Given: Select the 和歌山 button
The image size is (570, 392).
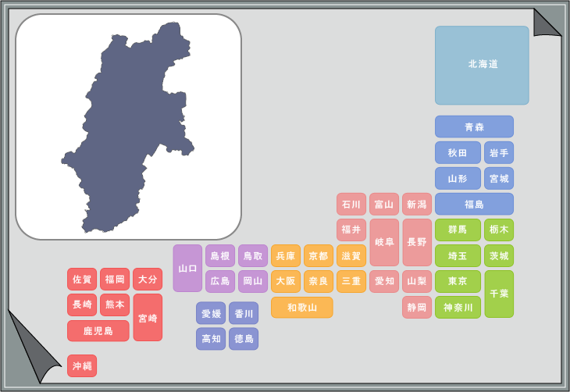Looking at the screenshot, I should [x=302, y=308].
